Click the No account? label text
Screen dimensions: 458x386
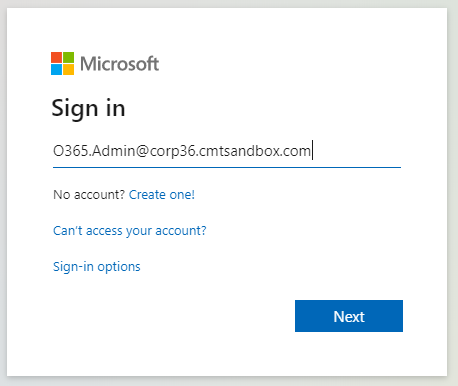pyautogui.click(x=89, y=195)
